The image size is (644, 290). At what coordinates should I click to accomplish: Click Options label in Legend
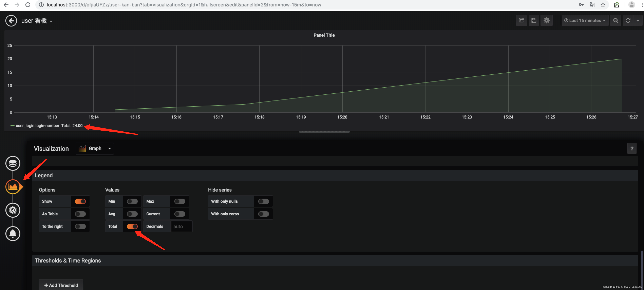(x=47, y=190)
